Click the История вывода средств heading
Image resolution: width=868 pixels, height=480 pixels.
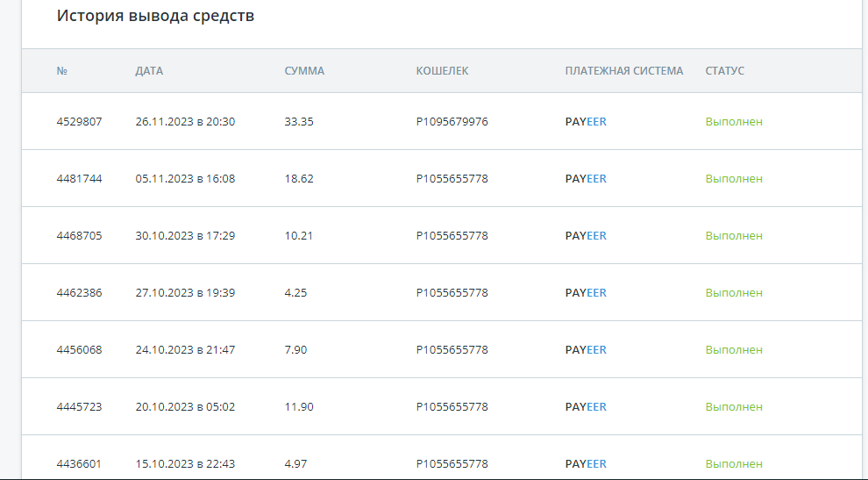tap(155, 16)
